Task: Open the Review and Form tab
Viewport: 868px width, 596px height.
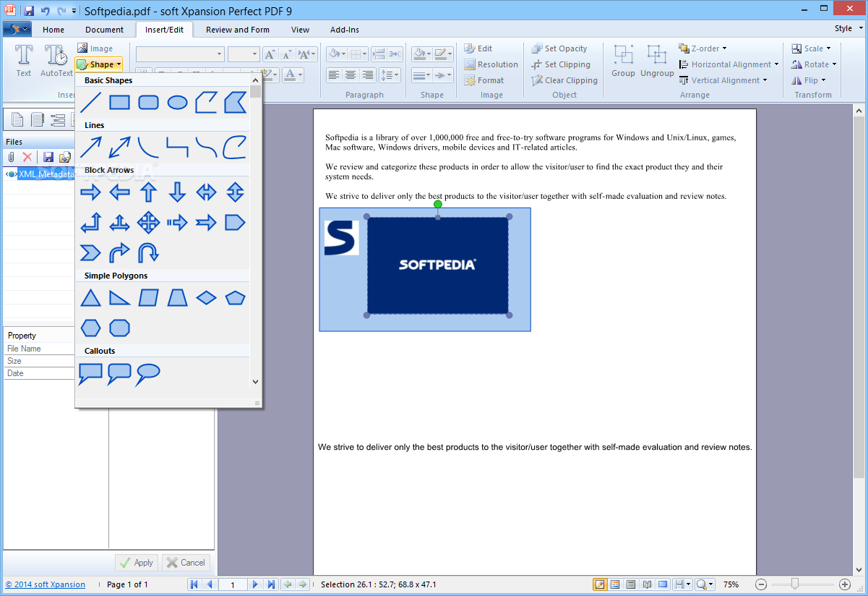Action: tap(238, 30)
